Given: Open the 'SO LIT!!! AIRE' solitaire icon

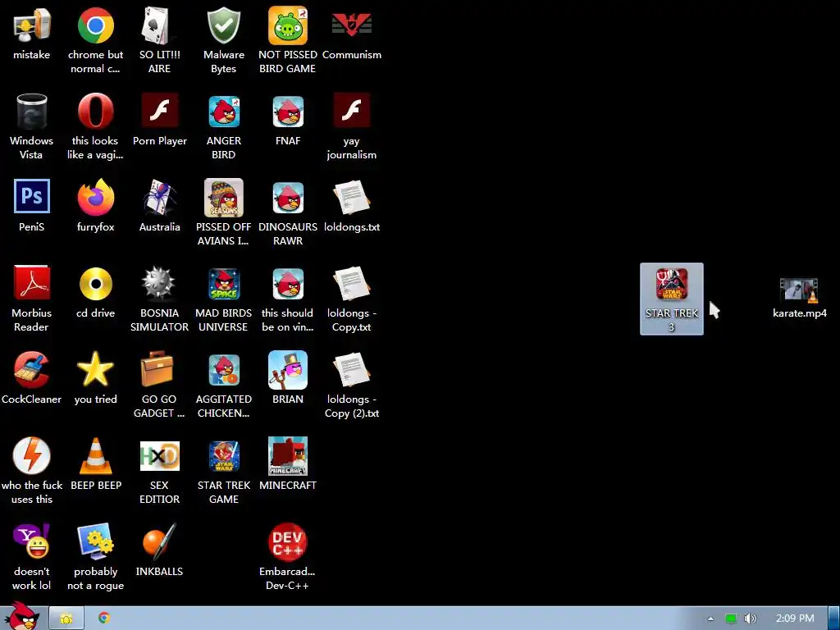Looking at the screenshot, I should click(x=159, y=25).
